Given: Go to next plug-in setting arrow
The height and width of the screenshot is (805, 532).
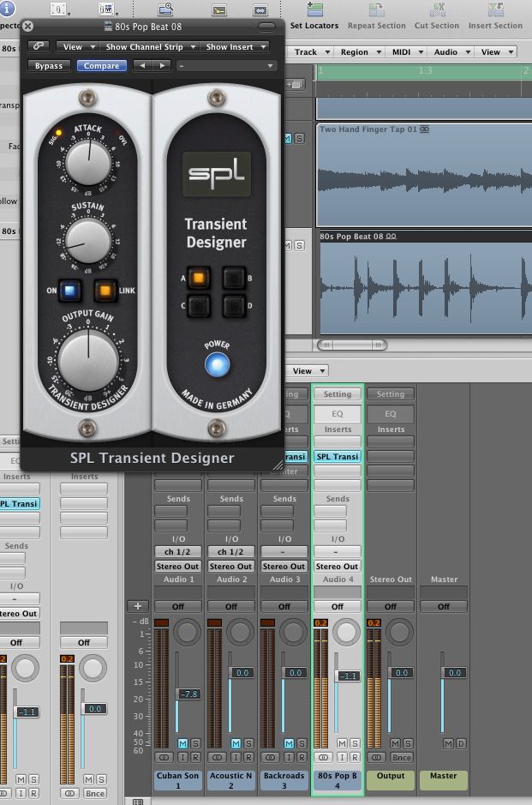Looking at the screenshot, I should click(162, 66).
